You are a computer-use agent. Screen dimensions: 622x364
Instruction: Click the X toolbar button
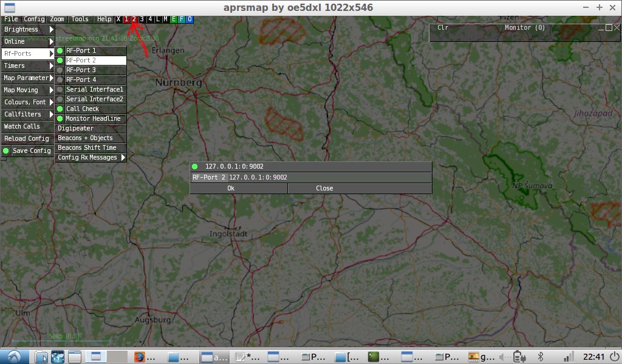pos(118,19)
